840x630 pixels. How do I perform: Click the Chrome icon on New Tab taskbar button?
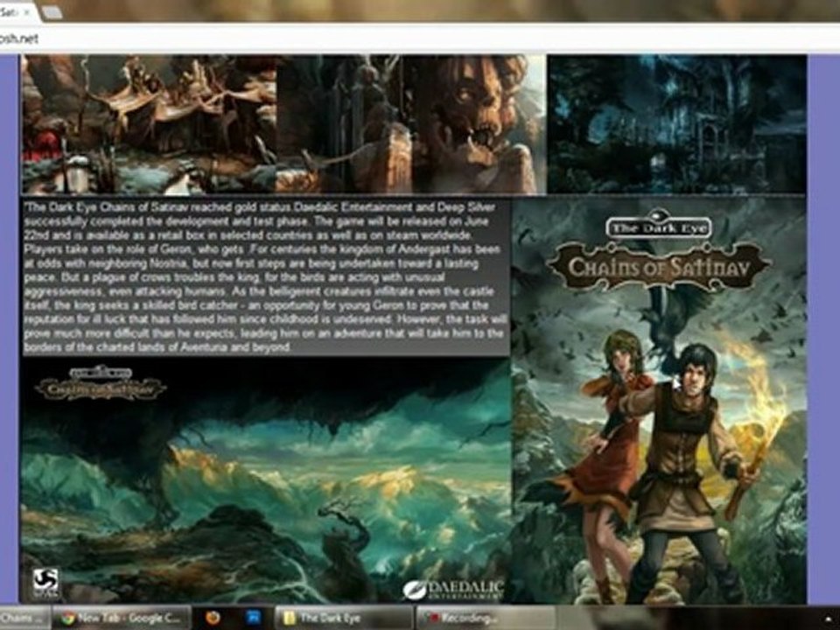point(67,618)
